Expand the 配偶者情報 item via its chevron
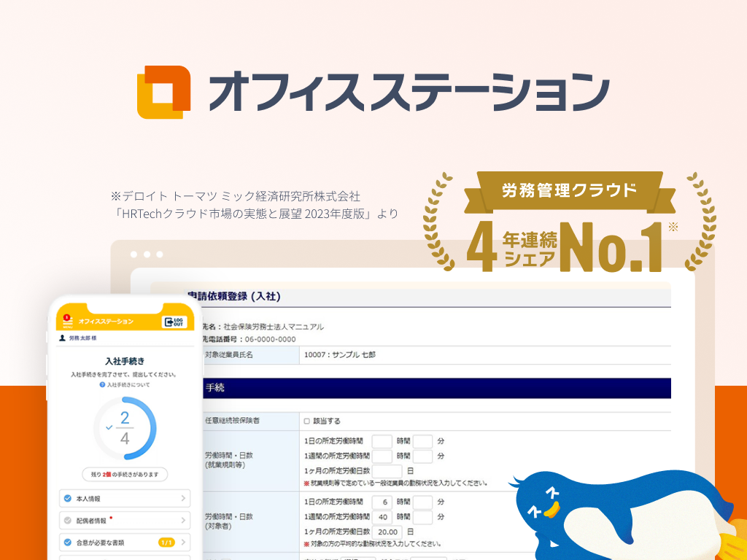The image size is (747, 560). (183, 521)
